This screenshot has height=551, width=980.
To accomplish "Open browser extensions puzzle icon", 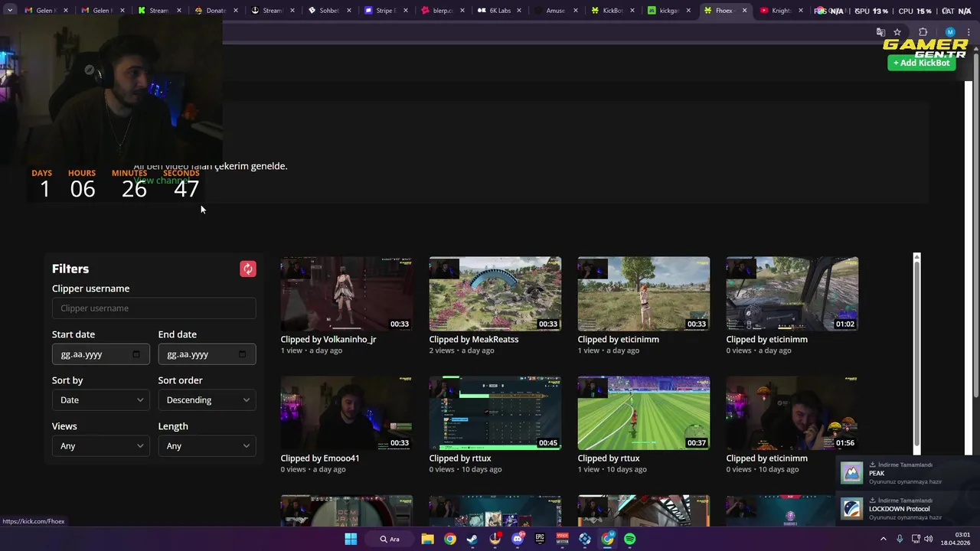I will coord(923,32).
